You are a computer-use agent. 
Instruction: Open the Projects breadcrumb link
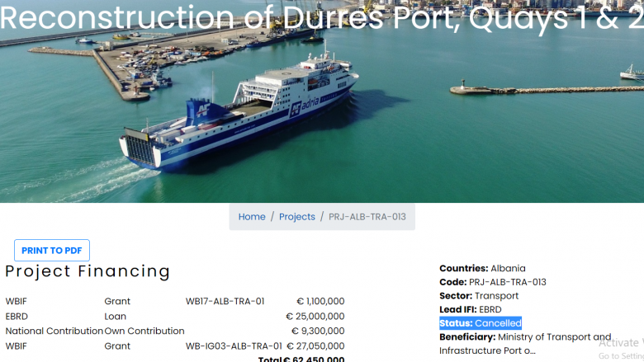point(297,217)
